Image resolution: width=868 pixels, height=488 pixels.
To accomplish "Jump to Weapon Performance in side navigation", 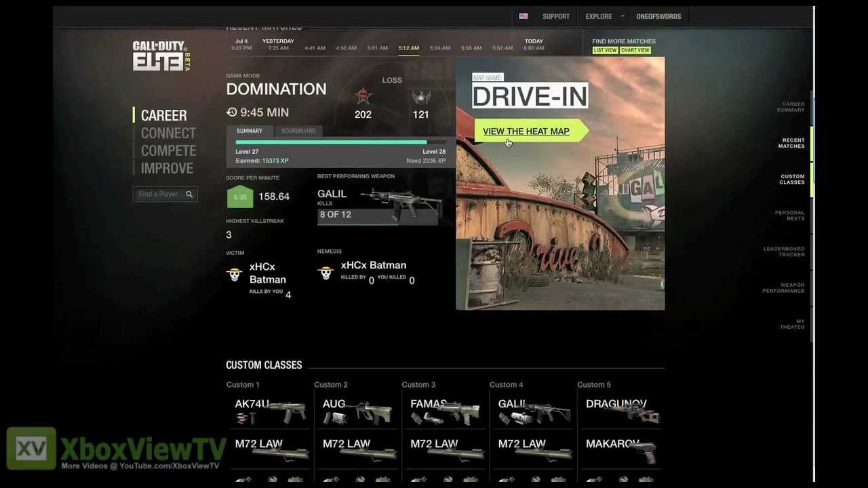I will (783, 288).
